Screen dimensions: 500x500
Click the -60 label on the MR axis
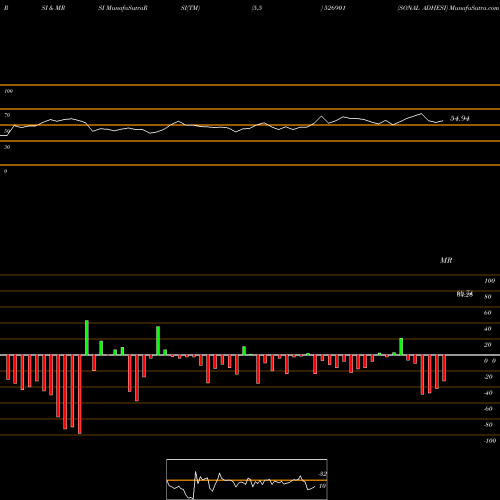tap(488, 409)
